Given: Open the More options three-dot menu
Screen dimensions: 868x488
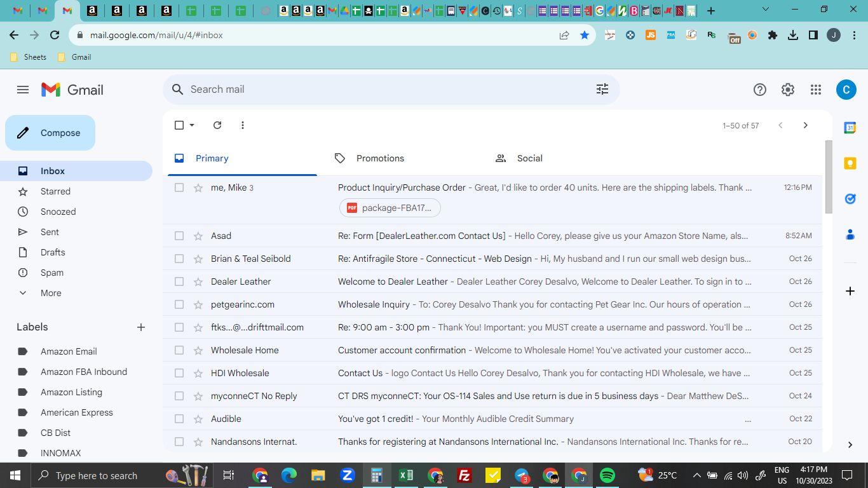Looking at the screenshot, I should click(243, 125).
